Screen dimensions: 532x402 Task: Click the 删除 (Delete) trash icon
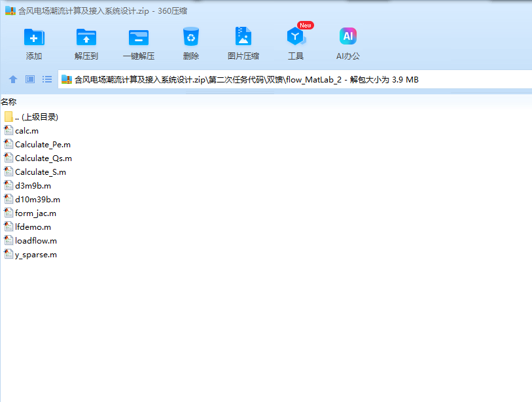click(x=191, y=36)
